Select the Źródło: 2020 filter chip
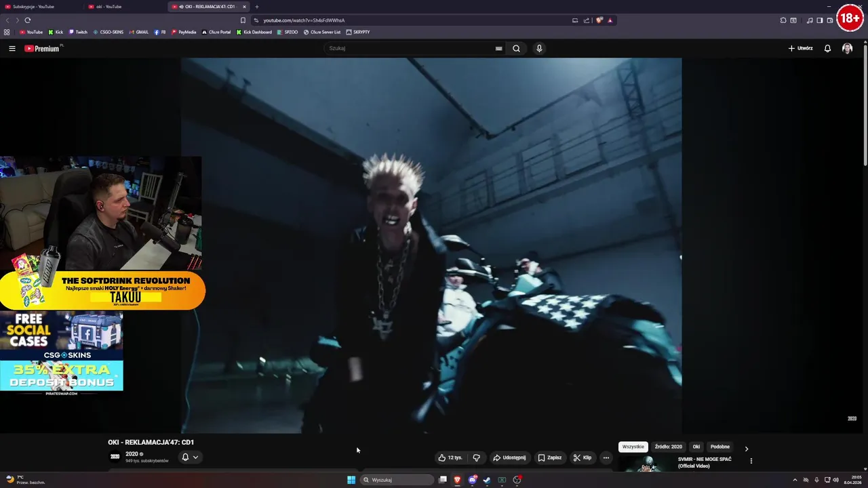This screenshot has width=868, height=488. pyautogui.click(x=669, y=447)
